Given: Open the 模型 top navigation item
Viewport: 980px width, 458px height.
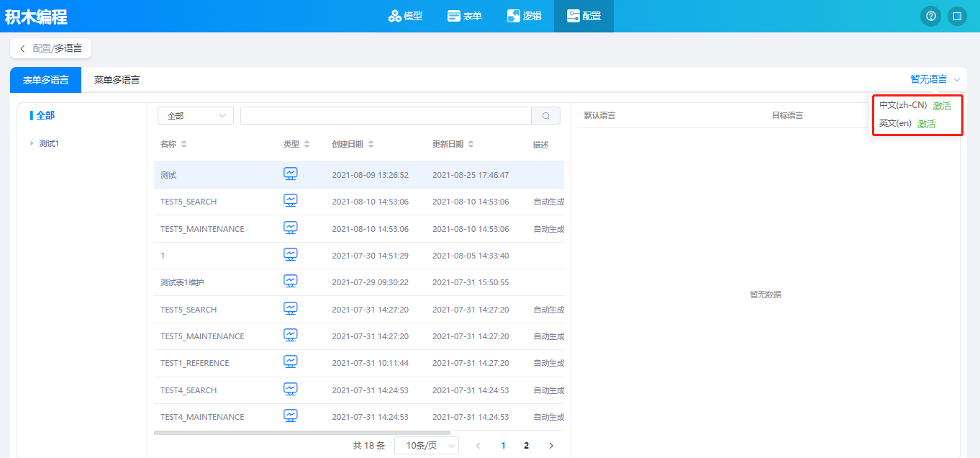Looking at the screenshot, I should pos(405,16).
